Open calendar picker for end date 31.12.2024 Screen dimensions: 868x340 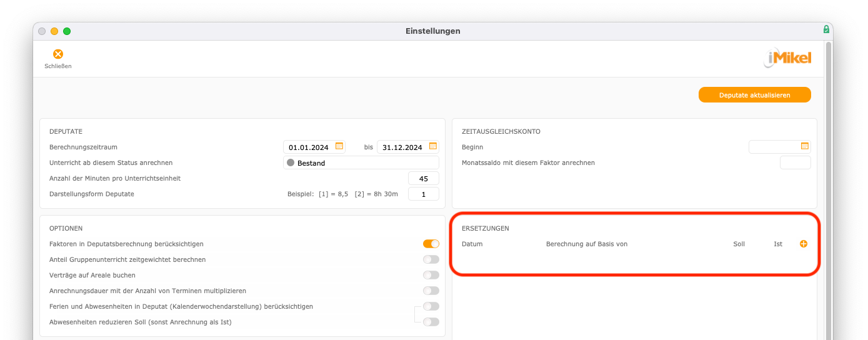point(433,146)
